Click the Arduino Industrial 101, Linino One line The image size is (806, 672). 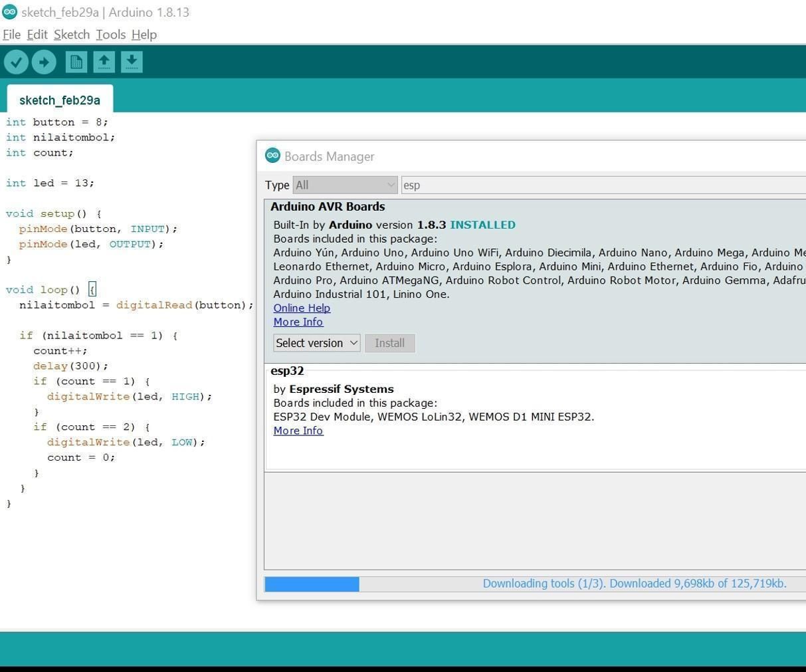pyautogui.click(x=361, y=294)
